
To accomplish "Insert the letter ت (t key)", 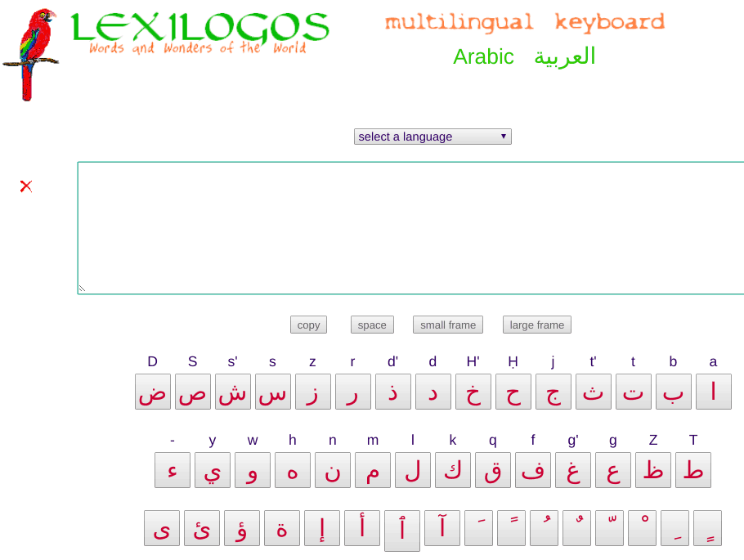I will pyautogui.click(x=634, y=392).
